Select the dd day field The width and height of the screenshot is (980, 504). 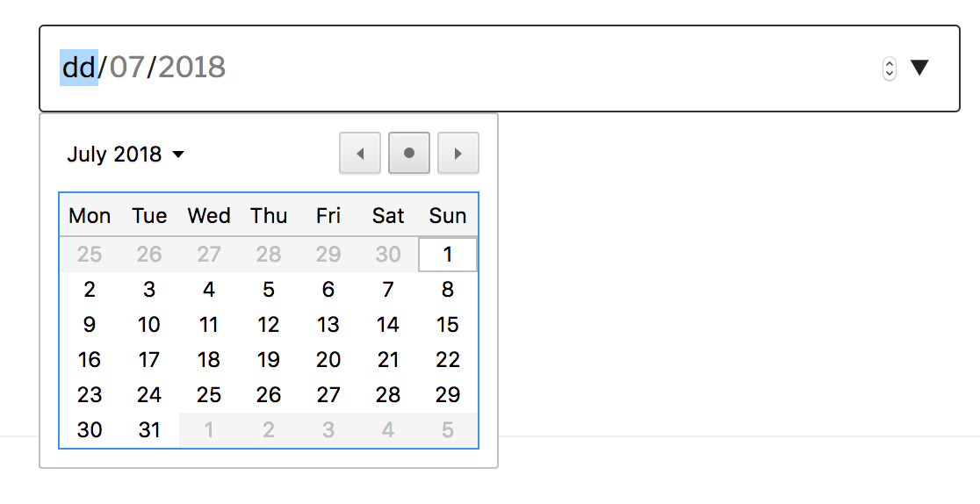coord(78,68)
